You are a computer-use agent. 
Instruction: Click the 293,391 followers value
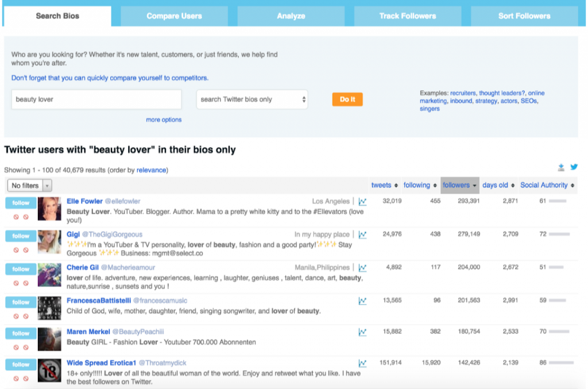[x=469, y=201]
